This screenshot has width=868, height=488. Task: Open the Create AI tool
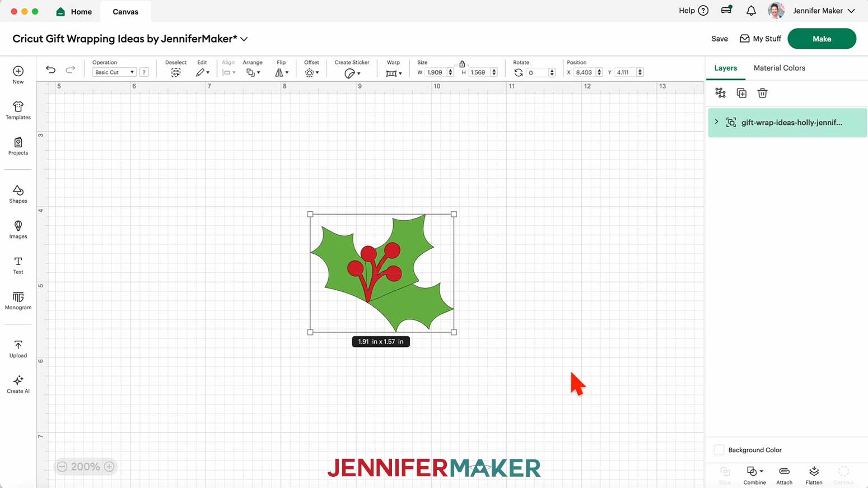point(18,384)
